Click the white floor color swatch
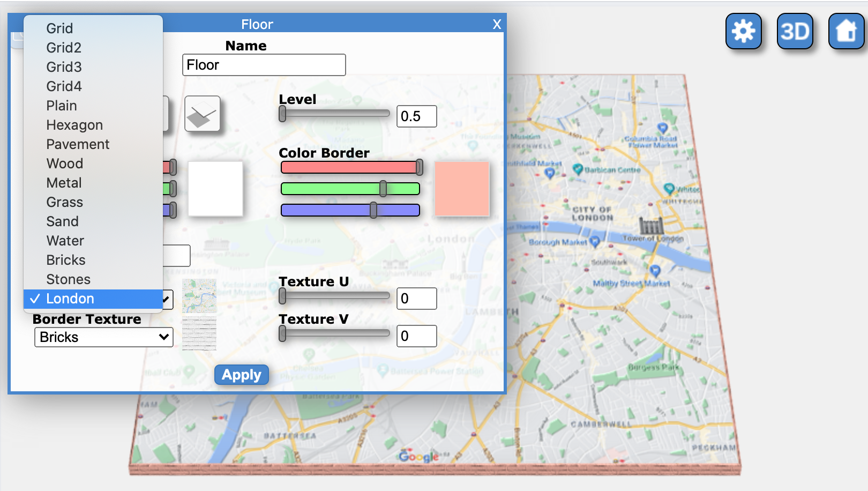The height and width of the screenshot is (491, 868). click(x=215, y=189)
